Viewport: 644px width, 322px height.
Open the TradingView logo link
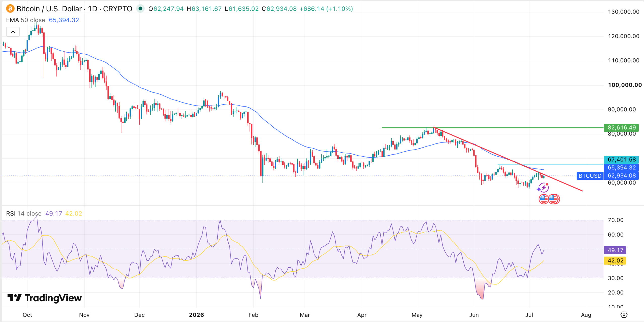pos(44,298)
